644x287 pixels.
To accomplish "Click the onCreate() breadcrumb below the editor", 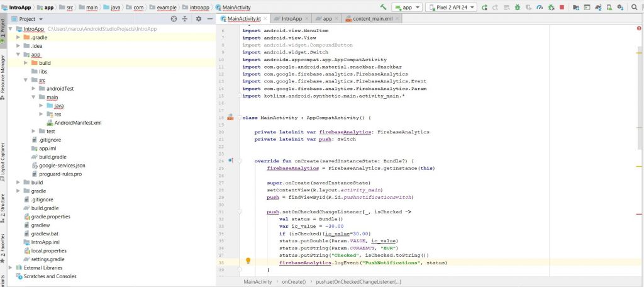I will [294, 282].
